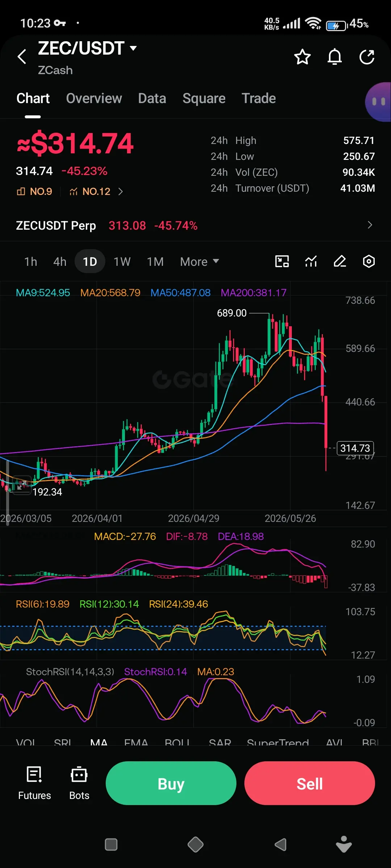Toggle the BOLL indicator
This screenshot has width=391, height=868.
pyautogui.click(x=177, y=743)
